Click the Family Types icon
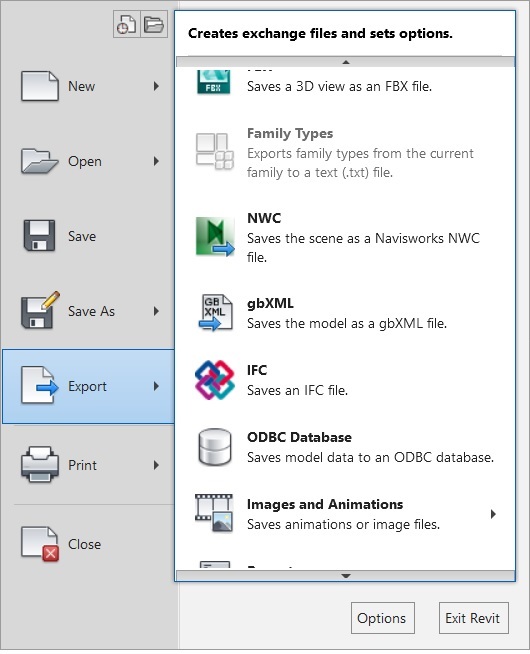The height and width of the screenshot is (654, 530). click(x=214, y=151)
